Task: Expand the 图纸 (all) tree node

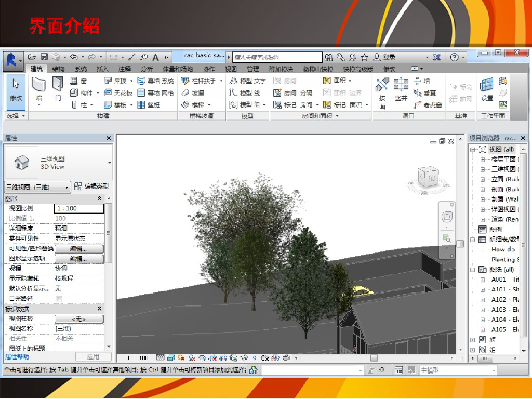Action: [x=473, y=270]
